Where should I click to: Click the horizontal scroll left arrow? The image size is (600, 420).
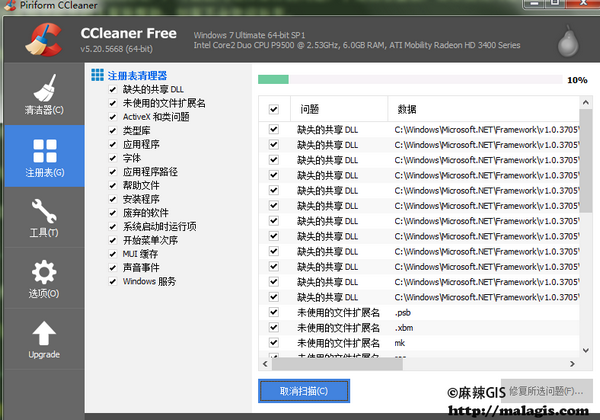[265, 364]
